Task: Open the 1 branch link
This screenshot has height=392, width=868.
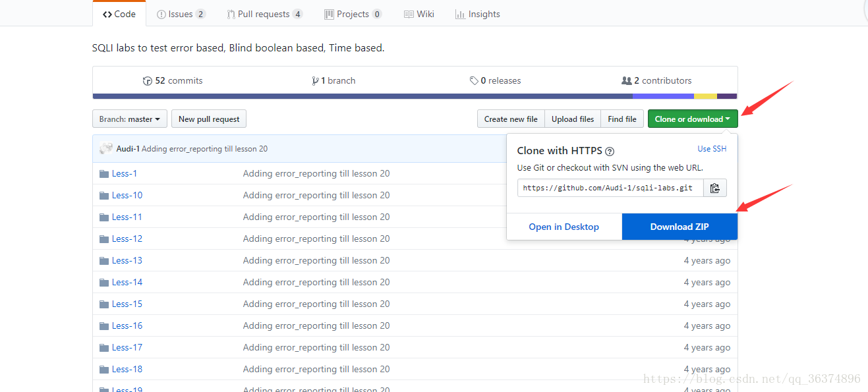Action: [x=334, y=80]
